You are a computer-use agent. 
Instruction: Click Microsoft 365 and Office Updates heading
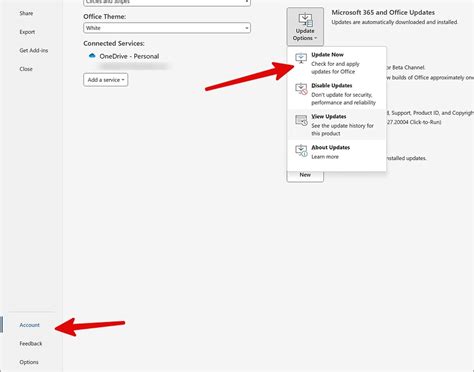coord(383,12)
